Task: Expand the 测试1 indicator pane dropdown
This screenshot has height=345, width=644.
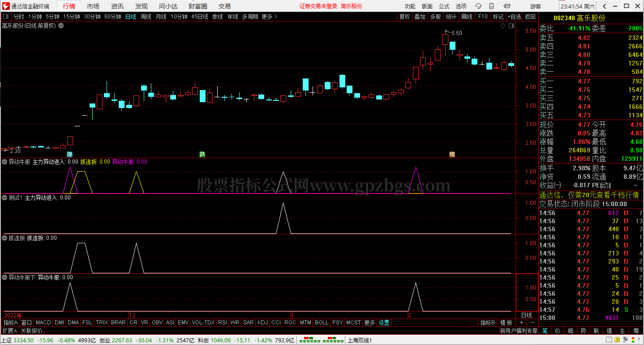Action: coord(4,198)
